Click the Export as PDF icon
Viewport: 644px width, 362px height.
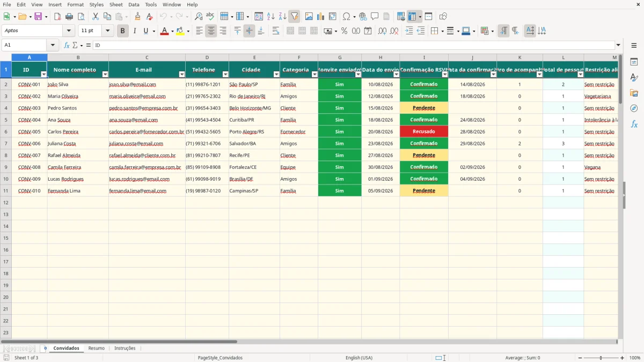(x=57, y=17)
